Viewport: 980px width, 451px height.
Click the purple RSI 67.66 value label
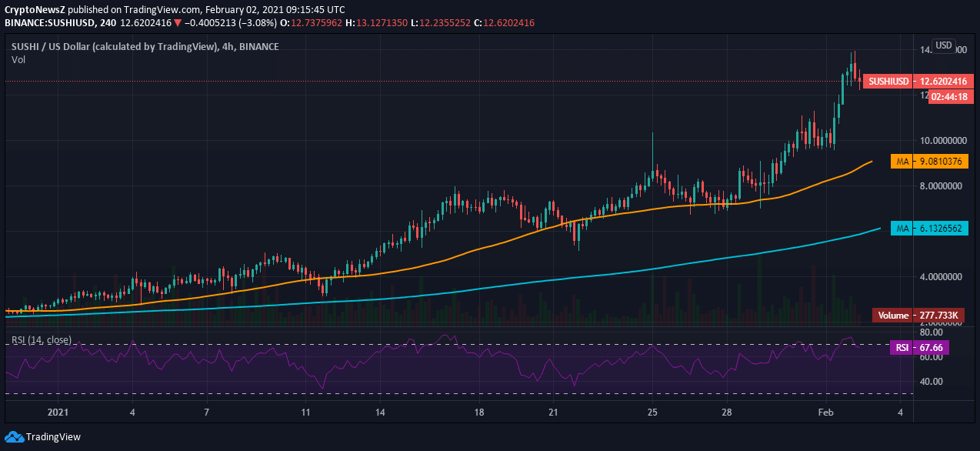point(920,348)
